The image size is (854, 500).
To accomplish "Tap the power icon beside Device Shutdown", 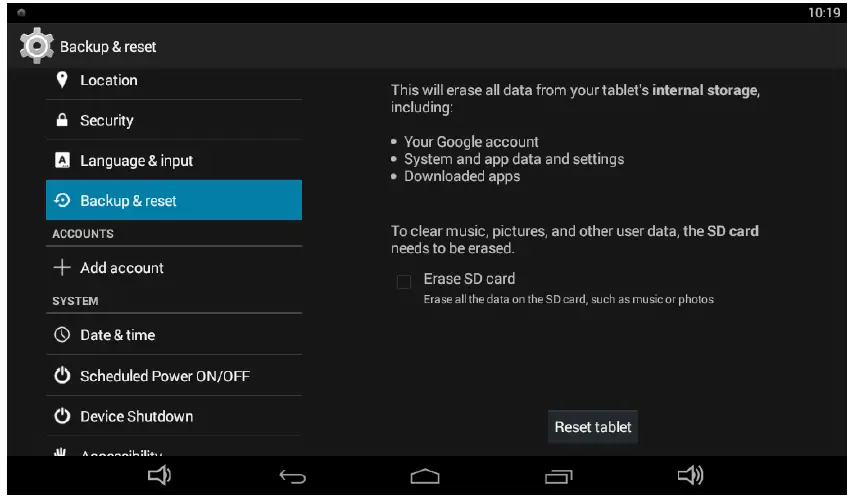I will [62, 416].
